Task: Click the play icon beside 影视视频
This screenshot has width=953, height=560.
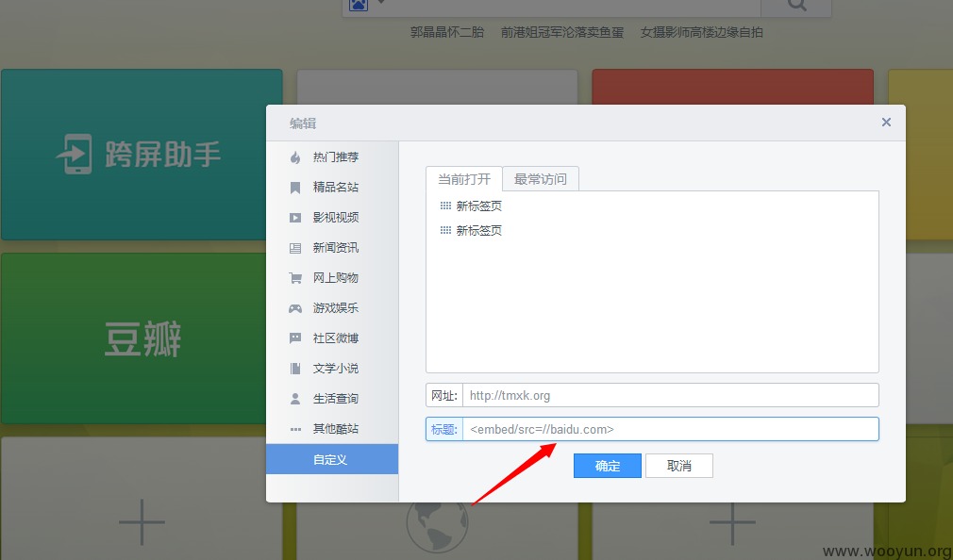Action: [x=295, y=218]
